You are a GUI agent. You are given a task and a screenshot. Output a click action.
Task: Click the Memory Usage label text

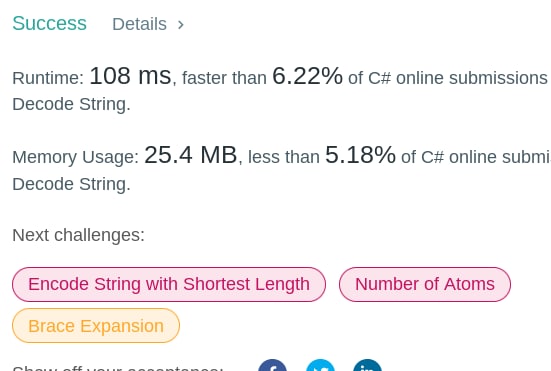point(76,157)
